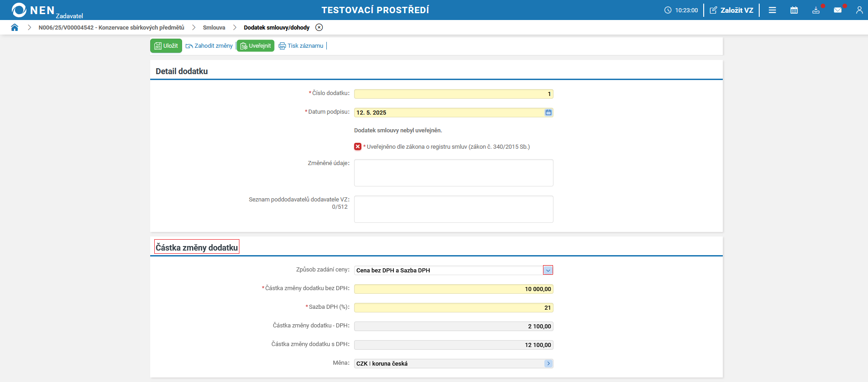Print the record using Tisk záznamu
The image size is (868, 382).
(x=301, y=45)
